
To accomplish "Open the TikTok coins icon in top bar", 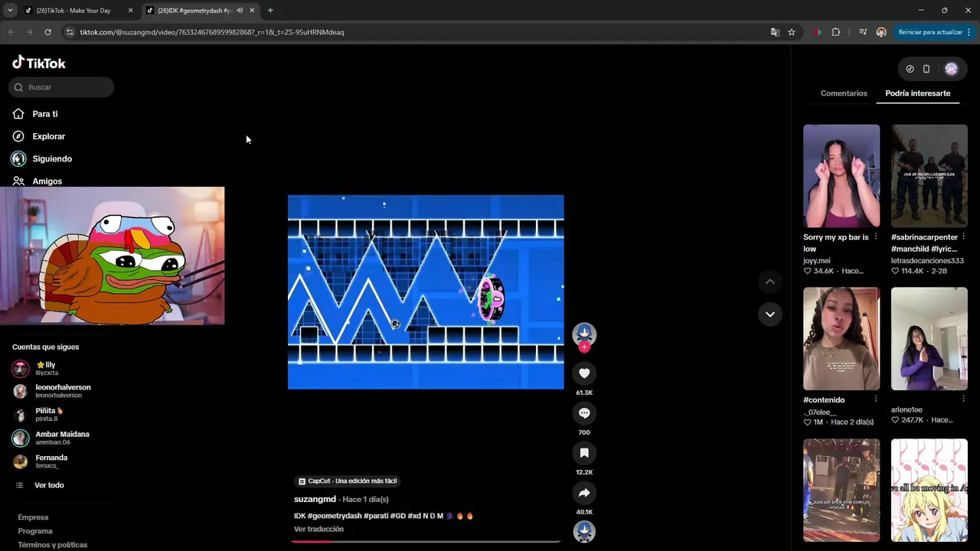I will [910, 69].
